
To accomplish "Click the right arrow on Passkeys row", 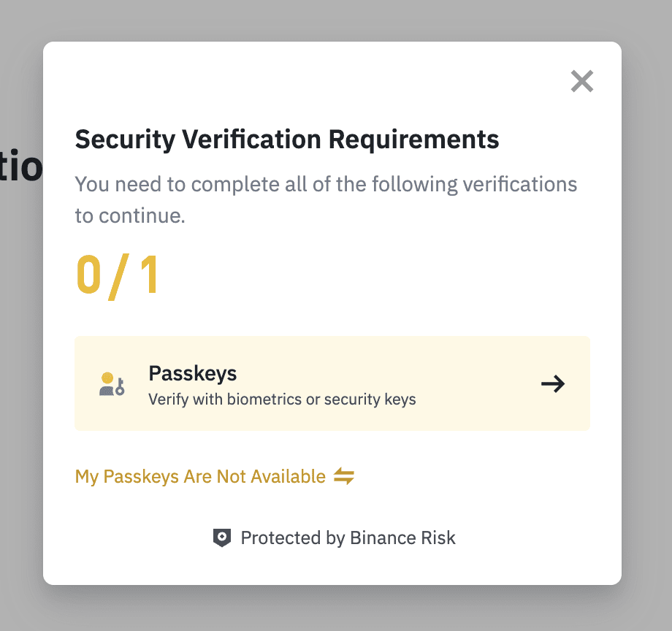I will (553, 384).
